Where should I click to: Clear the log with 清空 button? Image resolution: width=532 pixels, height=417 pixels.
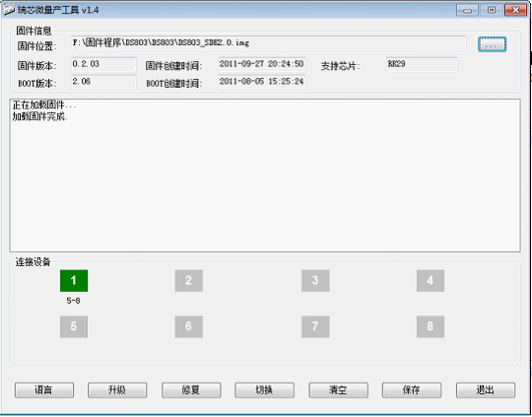pos(338,390)
